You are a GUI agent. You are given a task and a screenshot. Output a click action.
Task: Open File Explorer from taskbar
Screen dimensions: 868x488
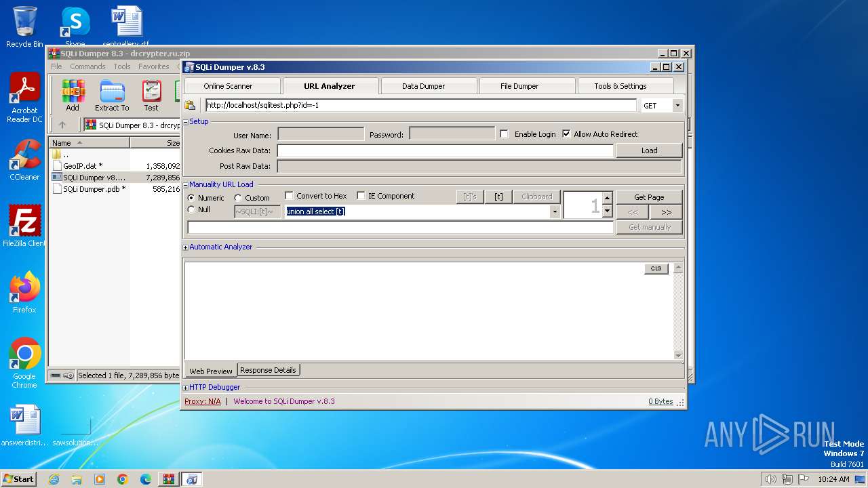77,479
